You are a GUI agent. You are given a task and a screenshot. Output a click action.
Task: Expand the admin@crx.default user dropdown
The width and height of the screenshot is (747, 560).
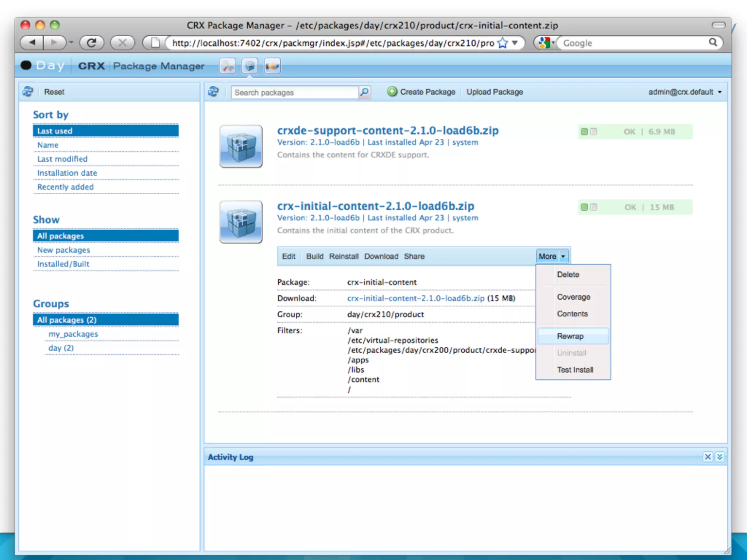(685, 92)
